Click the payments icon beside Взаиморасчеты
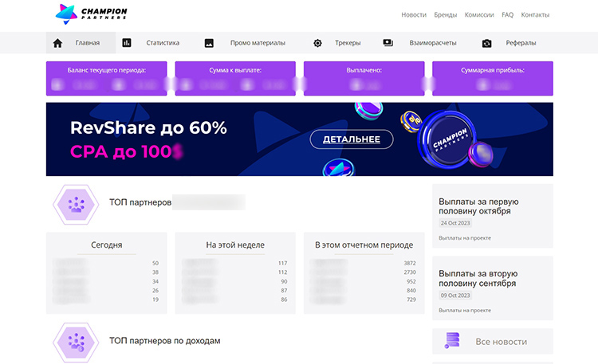Viewport: 598px width, 364px height. pos(388,43)
